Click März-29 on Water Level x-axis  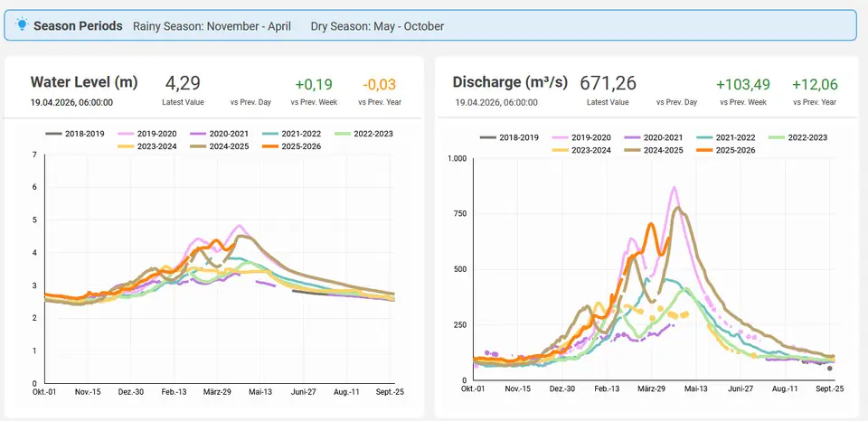(216, 392)
